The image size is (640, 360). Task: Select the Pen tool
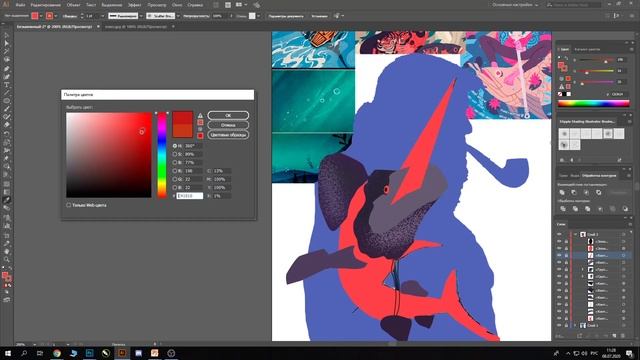pos(7,68)
